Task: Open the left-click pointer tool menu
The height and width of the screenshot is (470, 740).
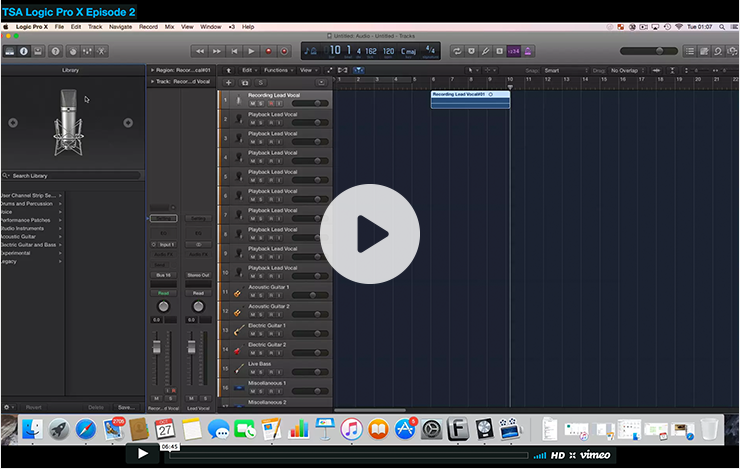Action: (472, 70)
